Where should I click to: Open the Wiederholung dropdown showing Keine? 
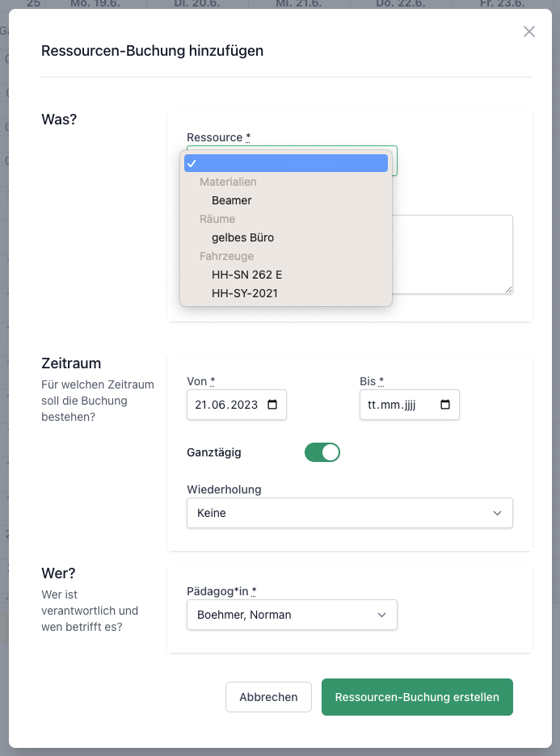[x=350, y=513]
